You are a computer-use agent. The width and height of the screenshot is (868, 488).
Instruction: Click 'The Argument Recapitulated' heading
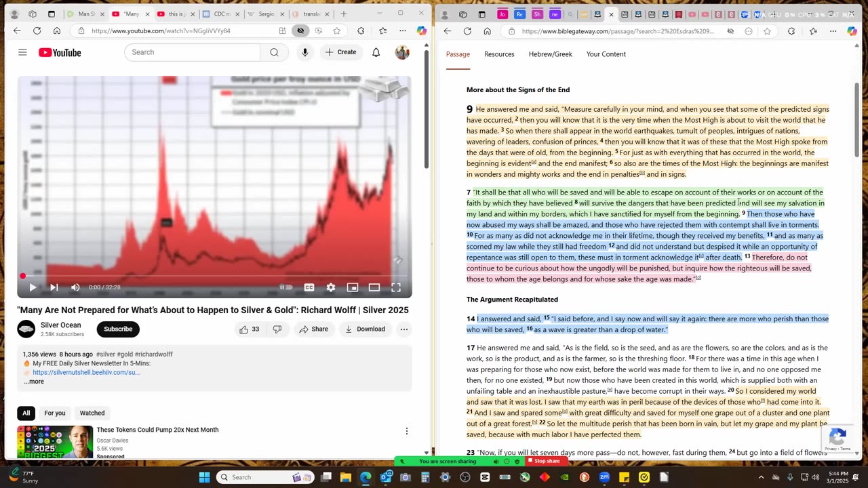point(512,300)
